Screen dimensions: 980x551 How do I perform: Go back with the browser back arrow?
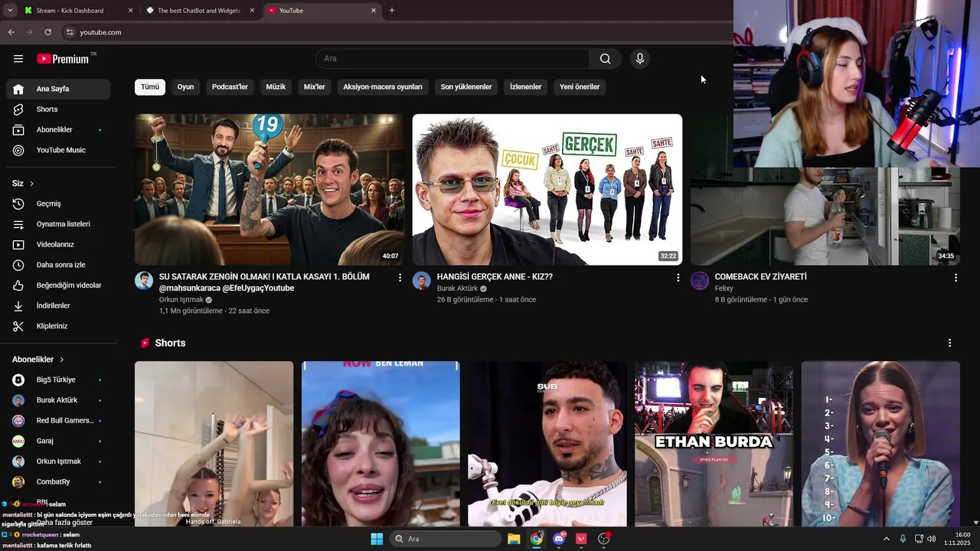point(11,32)
